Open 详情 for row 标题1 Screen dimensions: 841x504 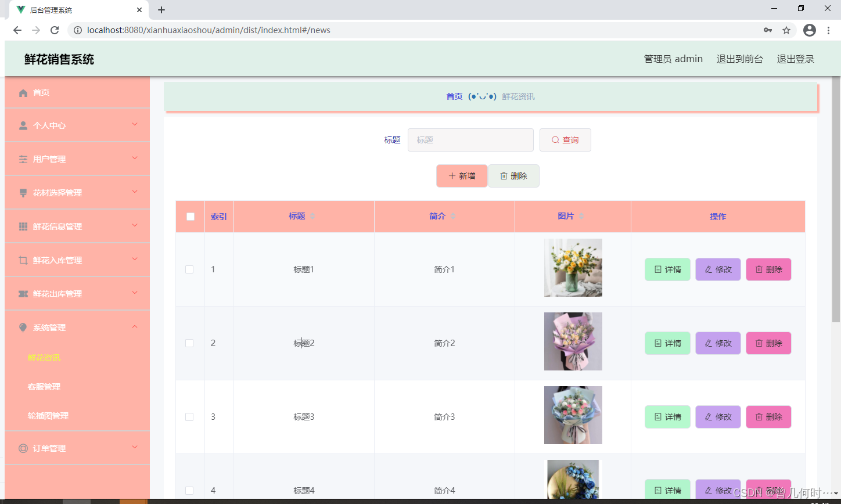pos(667,269)
